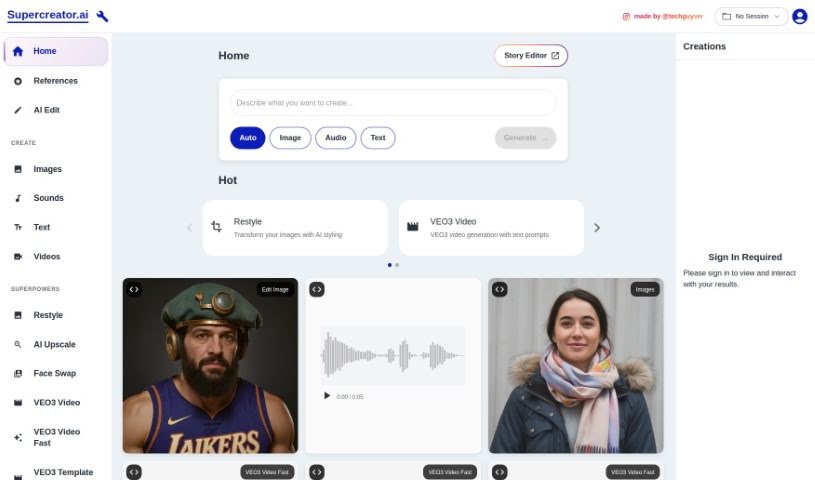Click the VEO3 Video Fast tag on the middle bottom card

pyautogui.click(x=450, y=472)
